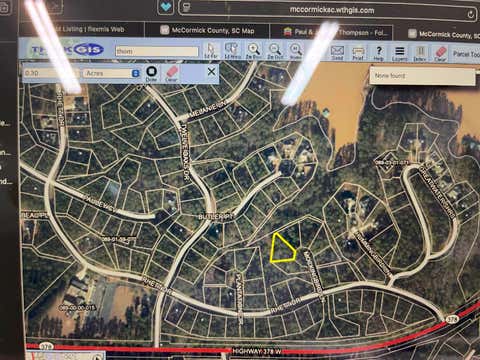Click the site settings icon in address bar
The width and height of the screenshot is (480, 360).
click(x=187, y=8)
